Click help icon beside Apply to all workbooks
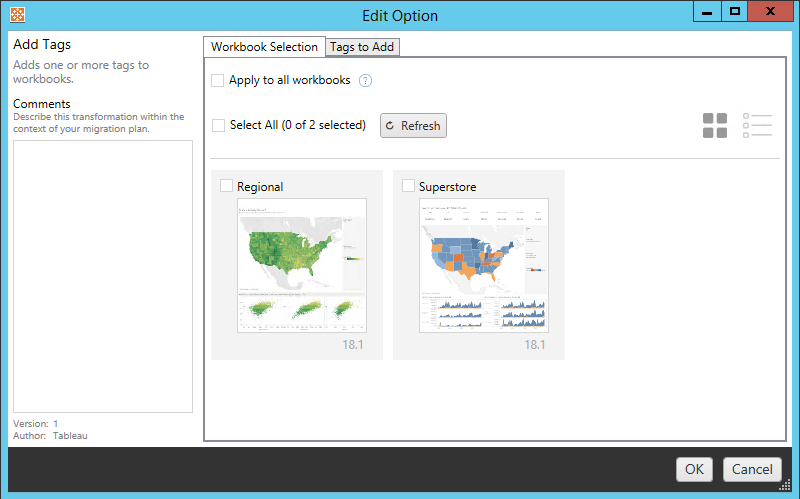Image resolution: width=800 pixels, height=499 pixels. coord(366,81)
